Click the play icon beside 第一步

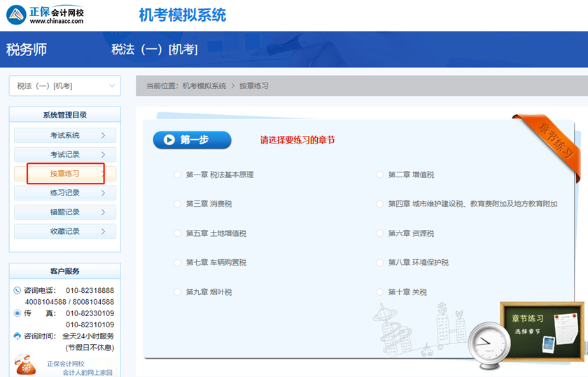click(x=169, y=139)
